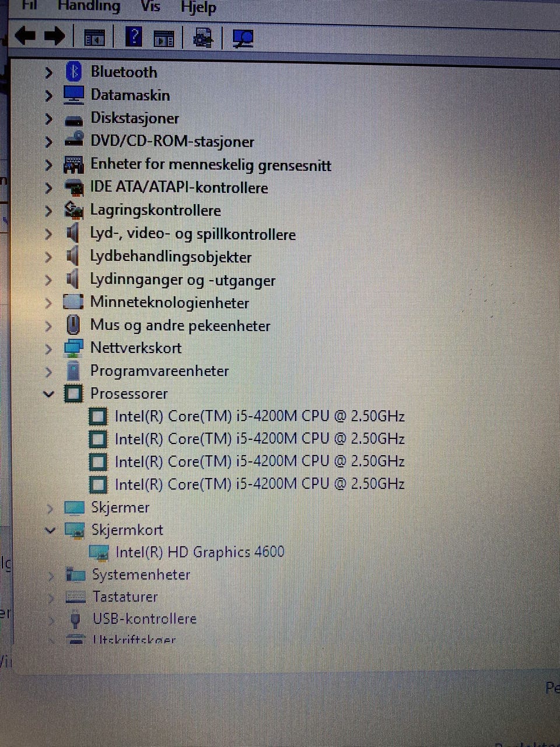Click the Skjermkort display adapter icon
This screenshot has height=747, width=560.
pos(75,530)
